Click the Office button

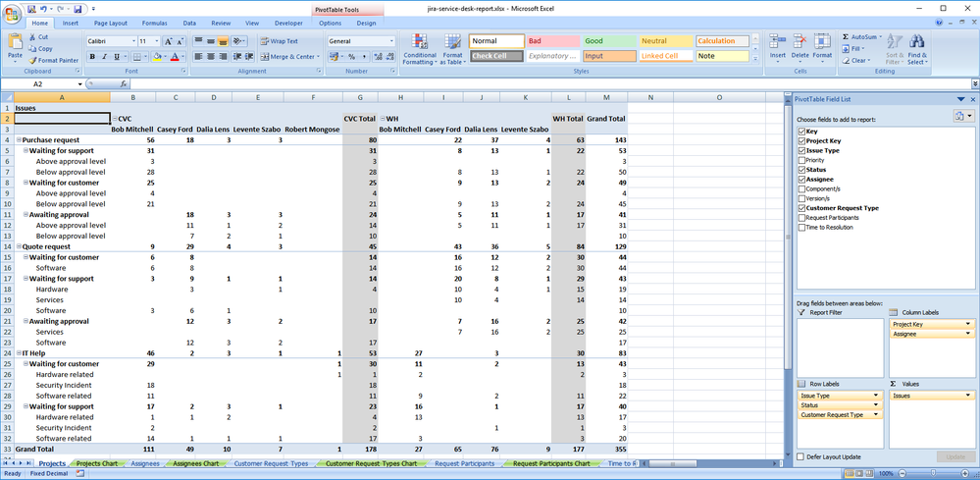click(13, 14)
